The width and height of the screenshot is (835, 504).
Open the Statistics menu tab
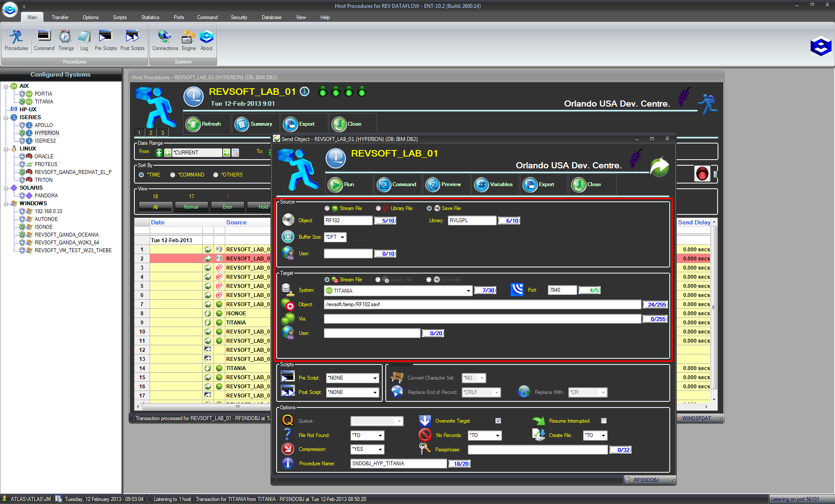coord(150,17)
